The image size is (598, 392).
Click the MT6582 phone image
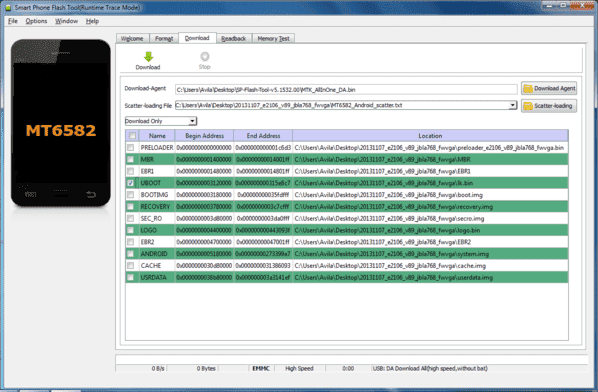[x=61, y=123]
